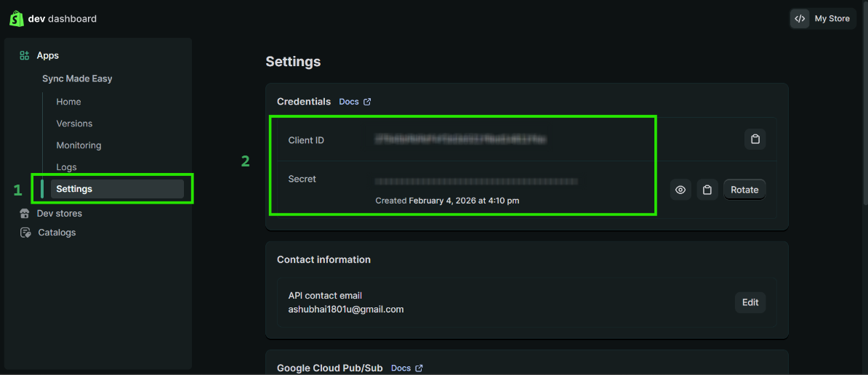Open the Versions section
Image resolution: width=868 pixels, height=375 pixels.
tap(74, 124)
